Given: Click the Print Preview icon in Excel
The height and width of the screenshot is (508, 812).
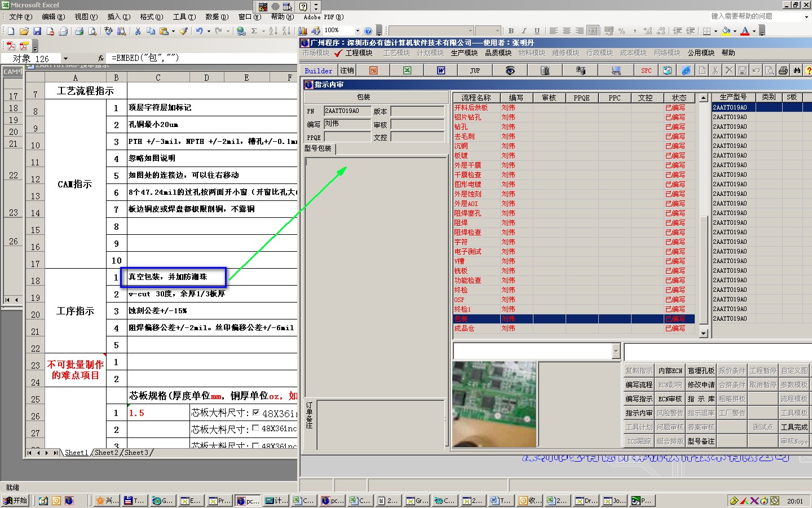Looking at the screenshot, I should coord(92,31).
